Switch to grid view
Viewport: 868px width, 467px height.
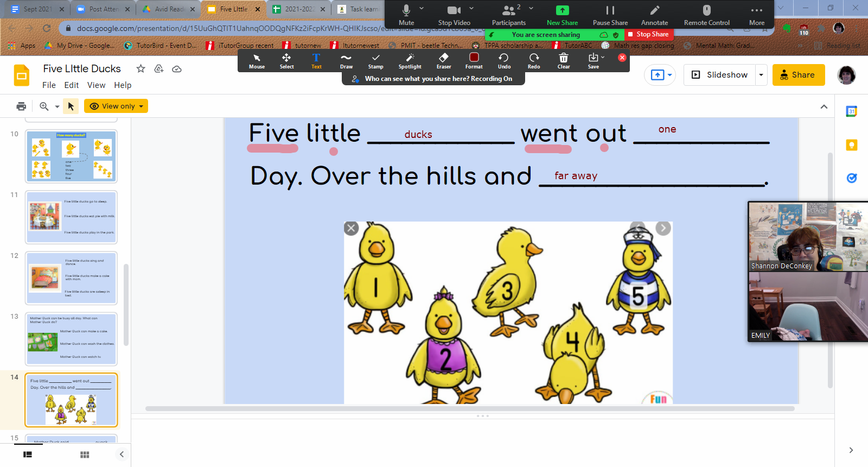pos(85,455)
